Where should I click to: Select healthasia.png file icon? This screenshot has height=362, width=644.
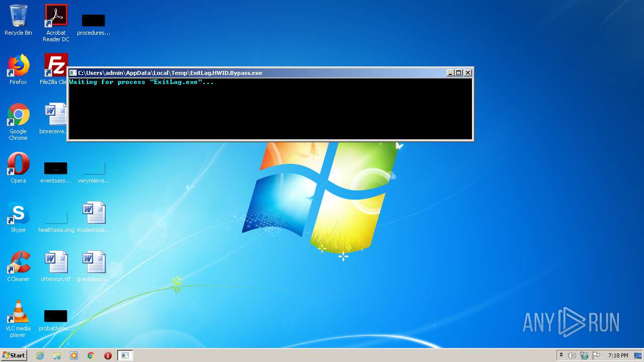56,221
